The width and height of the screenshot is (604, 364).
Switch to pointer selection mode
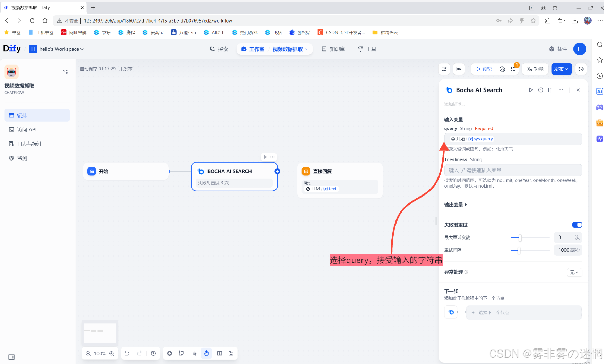[x=195, y=353]
